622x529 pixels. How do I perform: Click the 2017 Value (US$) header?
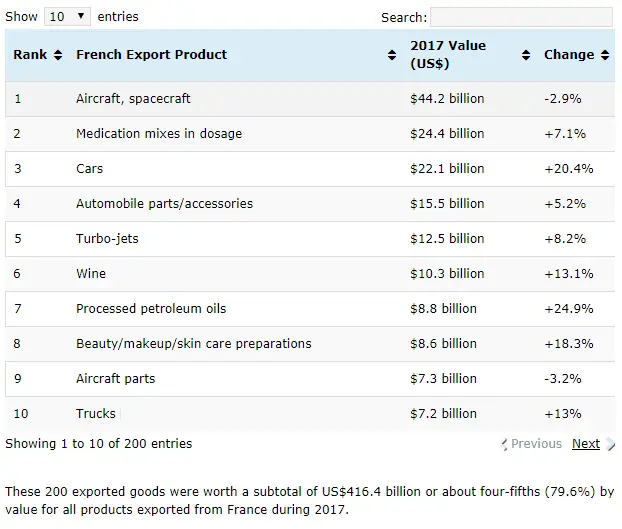click(x=448, y=55)
